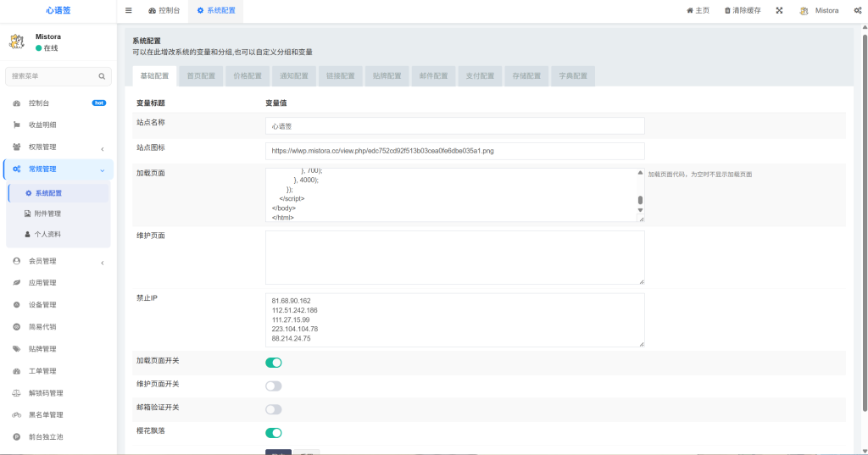This screenshot has height=455, width=868.
Task: Click the 系统配置 gear icon in sidebar
Action: [29, 193]
